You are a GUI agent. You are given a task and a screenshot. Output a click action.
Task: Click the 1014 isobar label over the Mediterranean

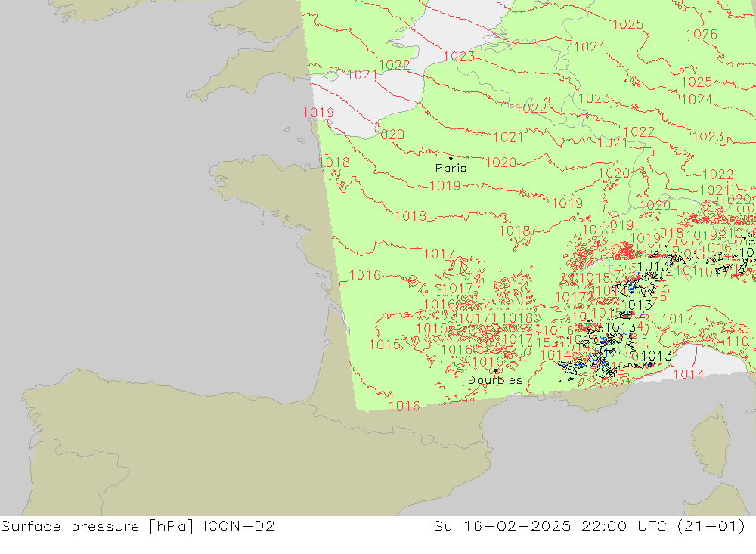pyautogui.click(x=689, y=374)
